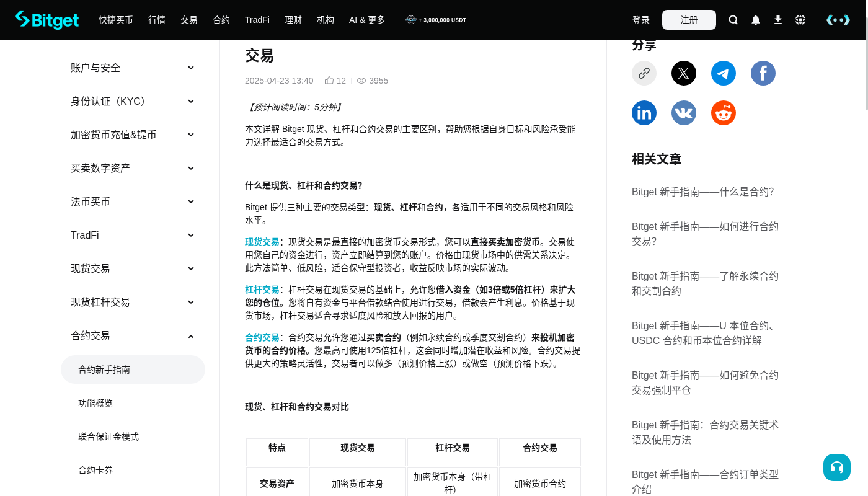Expand 现货杠杆交易 section
Image resolution: width=868 pixels, height=496 pixels.
(x=133, y=302)
